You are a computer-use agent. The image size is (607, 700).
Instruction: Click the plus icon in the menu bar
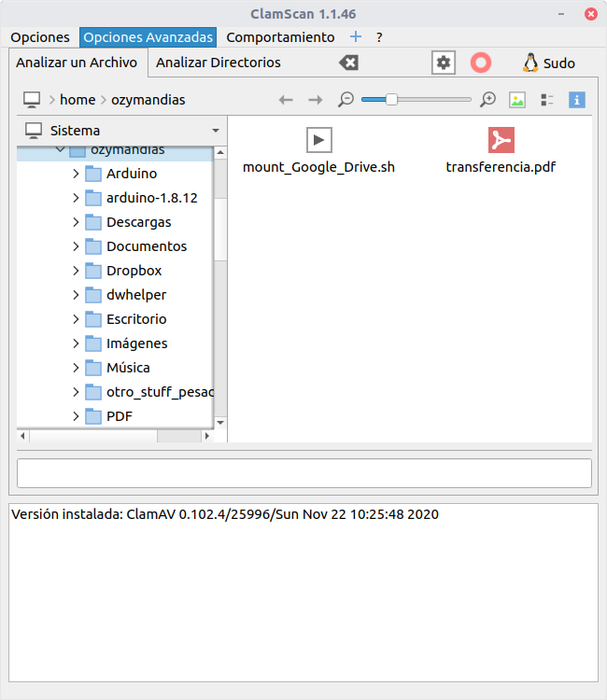(x=356, y=36)
